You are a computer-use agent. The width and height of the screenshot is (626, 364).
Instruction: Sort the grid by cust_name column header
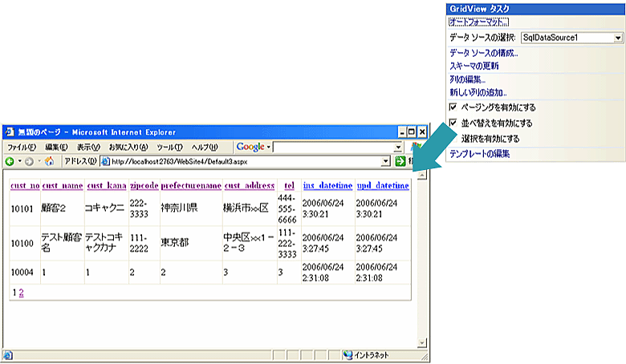(x=63, y=186)
